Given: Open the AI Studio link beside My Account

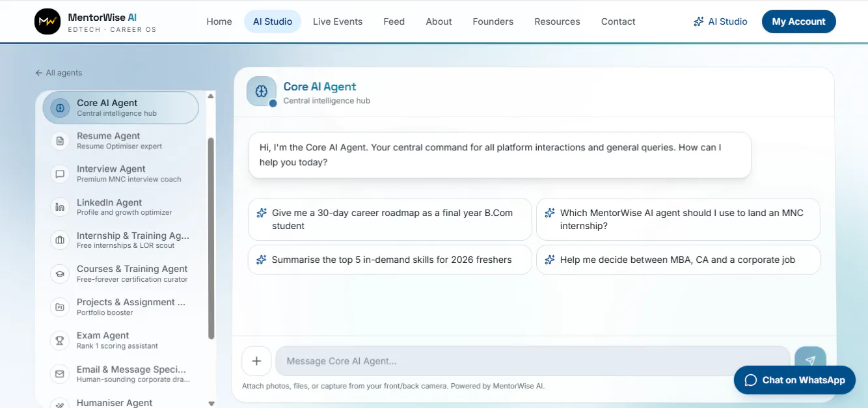Looking at the screenshot, I should click(720, 21).
